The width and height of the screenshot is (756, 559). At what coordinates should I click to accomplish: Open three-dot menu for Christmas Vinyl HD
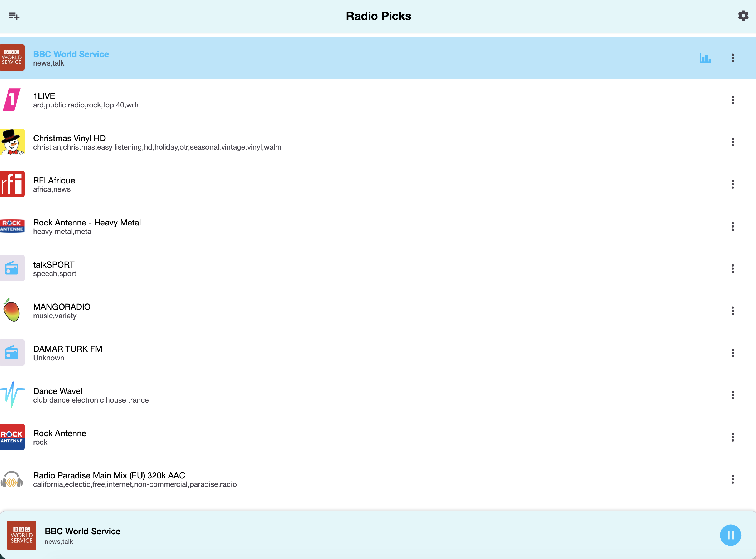point(733,142)
